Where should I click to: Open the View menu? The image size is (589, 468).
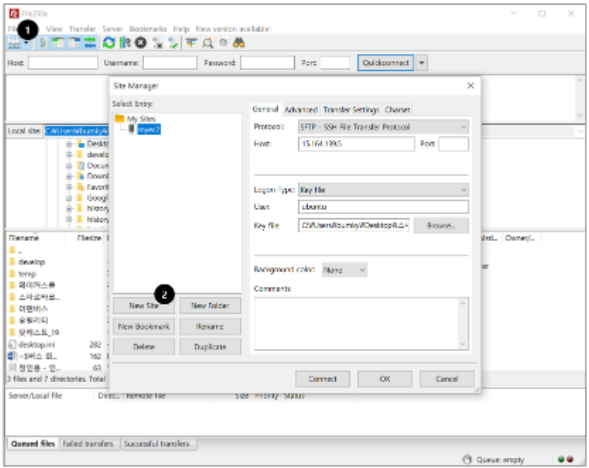pyautogui.click(x=54, y=29)
